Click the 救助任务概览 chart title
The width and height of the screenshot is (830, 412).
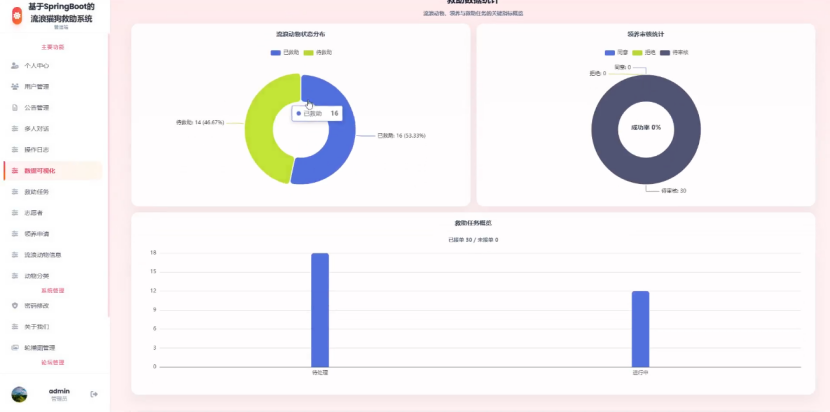coord(473,223)
